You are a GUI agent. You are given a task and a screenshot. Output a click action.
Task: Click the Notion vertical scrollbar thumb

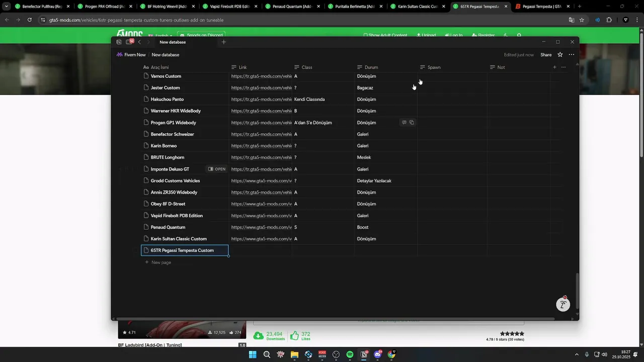coord(577,292)
